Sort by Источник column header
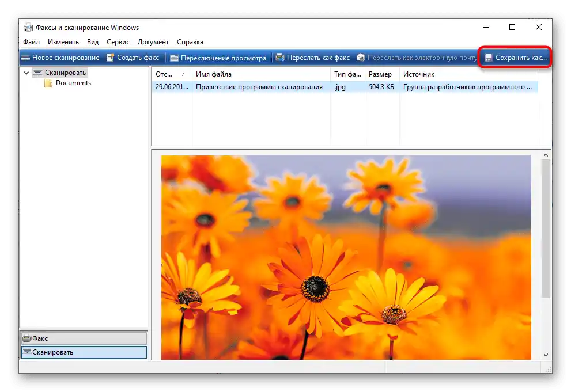The height and width of the screenshot is (392, 571). 468,74
